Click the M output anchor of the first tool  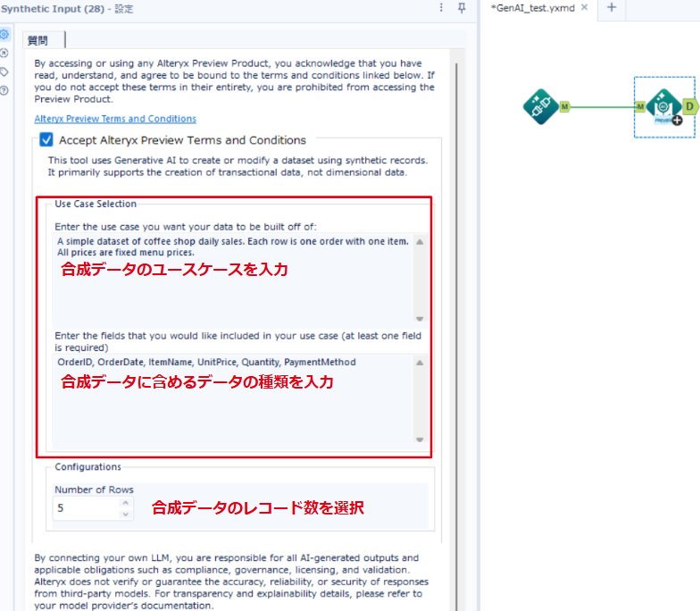click(564, 107)
